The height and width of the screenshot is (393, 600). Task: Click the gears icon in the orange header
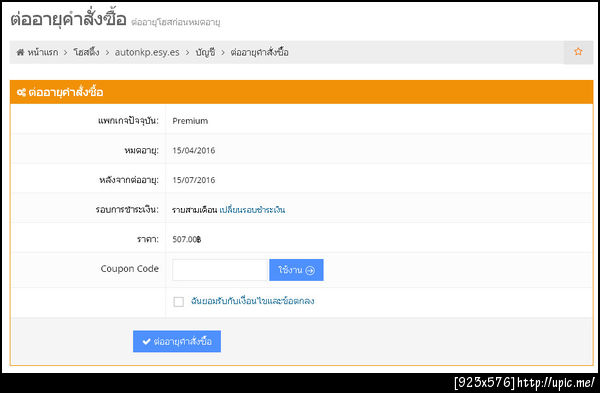click(21, 92)
